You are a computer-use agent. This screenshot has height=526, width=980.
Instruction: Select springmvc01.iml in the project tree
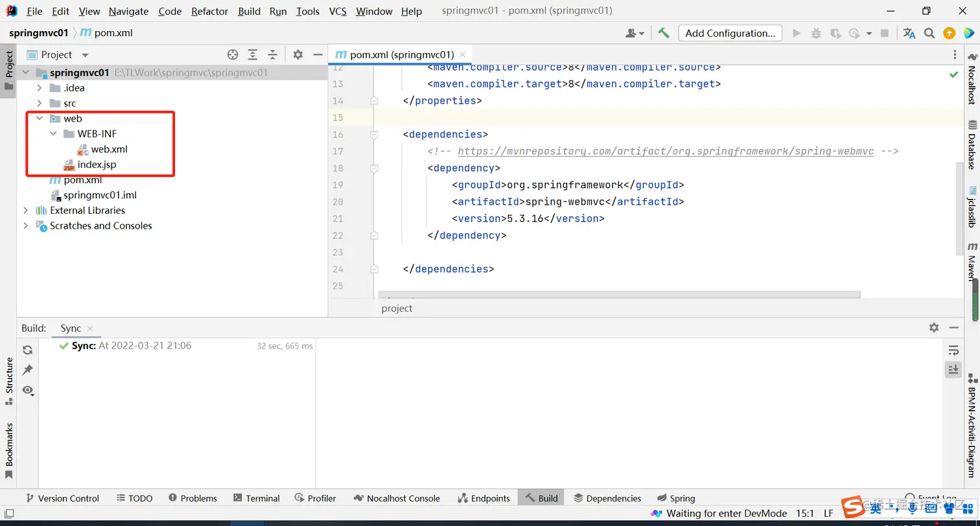(x=100, y=195)
